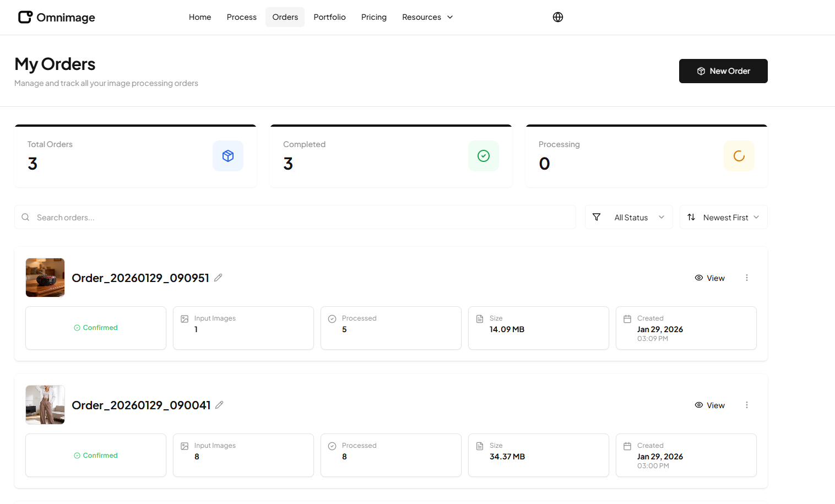835x504 pixels.
Task: Click edit pencil next to Order_20260129_090041
Action: pyautogui.click(x=219, y=405)
